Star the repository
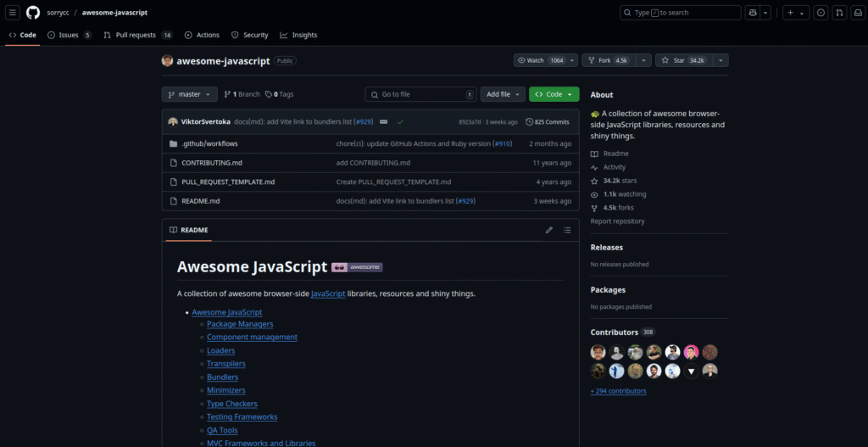This screenshot has width=868, height=447. pyautogui.click(x=684, y=60)
